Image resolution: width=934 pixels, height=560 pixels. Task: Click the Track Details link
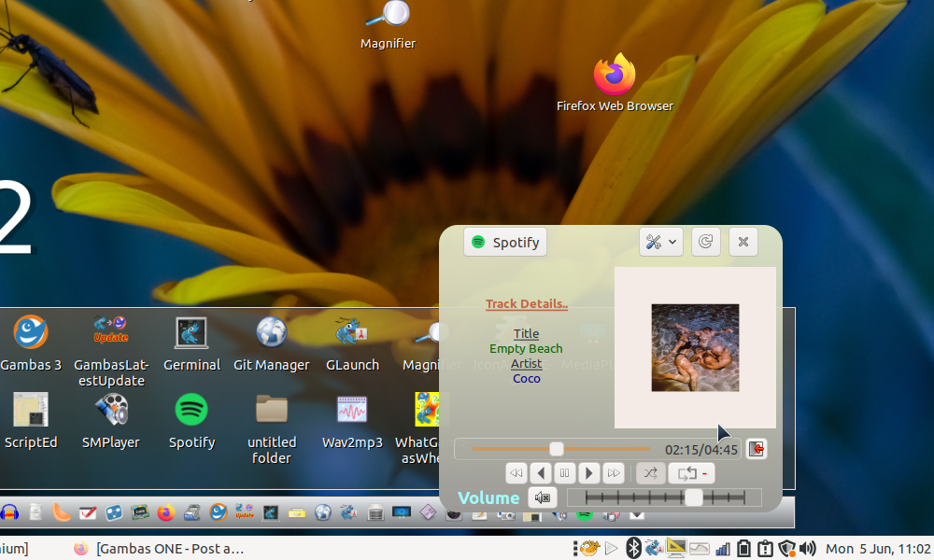tap(527, 304)
